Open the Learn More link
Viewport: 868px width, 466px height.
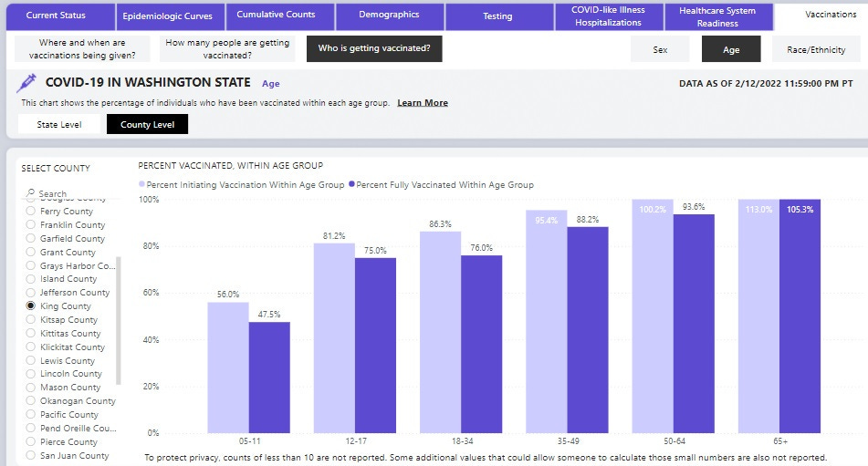tap(423, 103)
